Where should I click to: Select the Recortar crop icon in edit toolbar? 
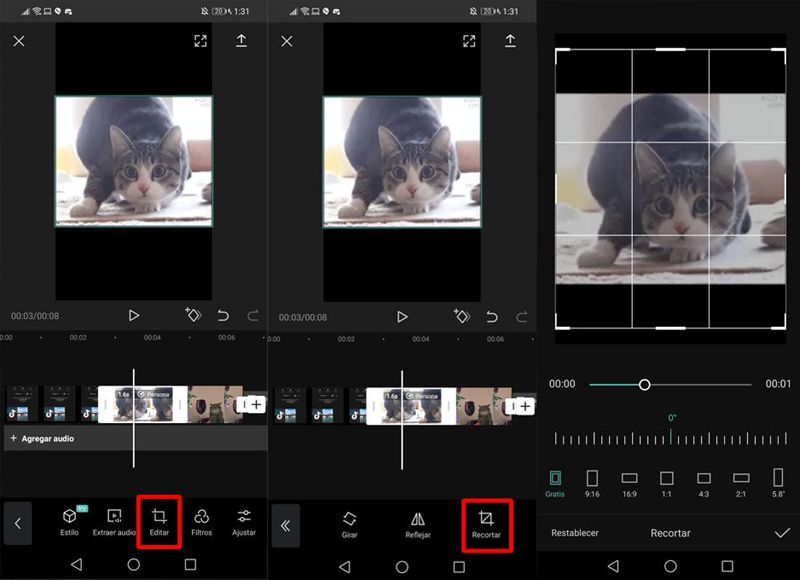click(486, 524)
